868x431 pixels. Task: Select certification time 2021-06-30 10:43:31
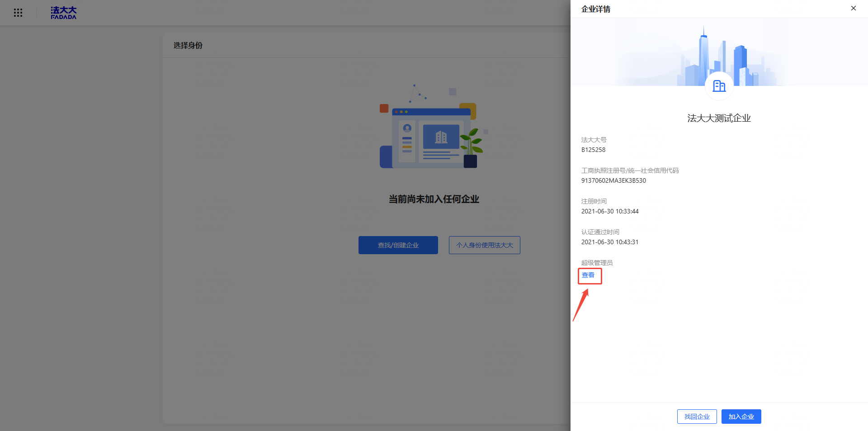(x=610, y=242)
